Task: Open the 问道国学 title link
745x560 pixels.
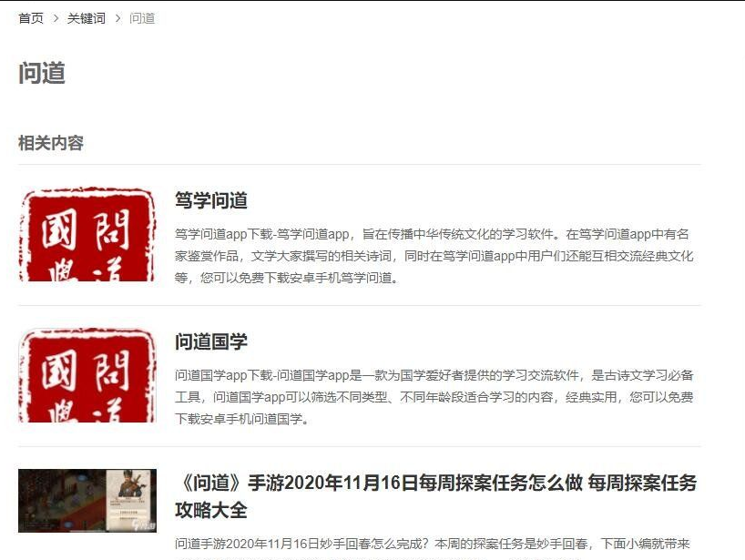Action: [211, 341]
